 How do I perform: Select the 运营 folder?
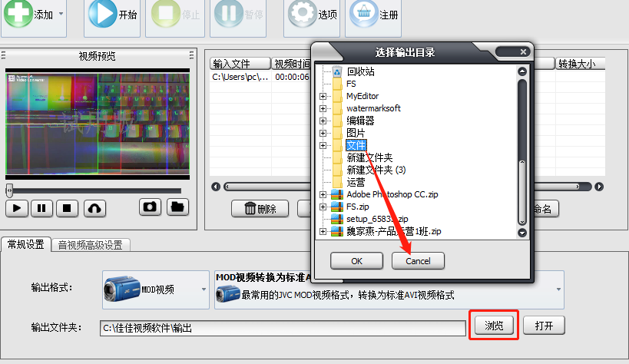[x=356, y=182]
